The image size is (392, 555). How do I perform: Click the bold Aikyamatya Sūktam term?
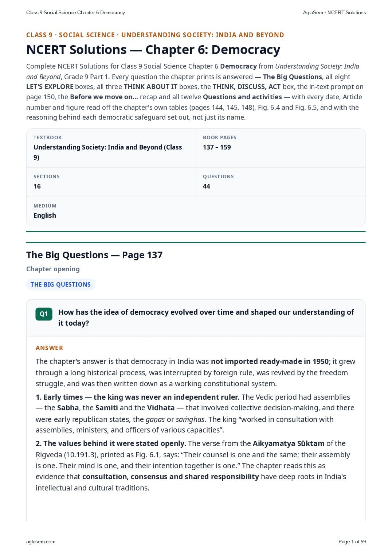[x=289, y=443]
